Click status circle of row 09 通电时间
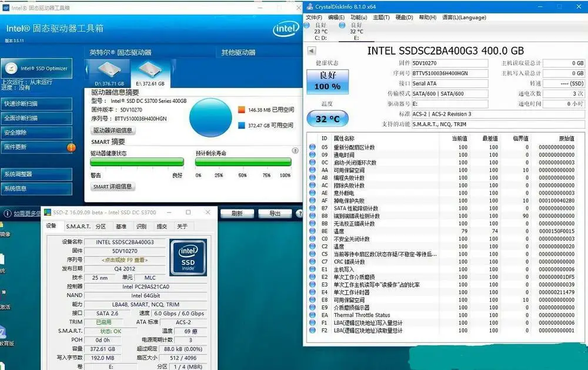 [x=312, y=154]
